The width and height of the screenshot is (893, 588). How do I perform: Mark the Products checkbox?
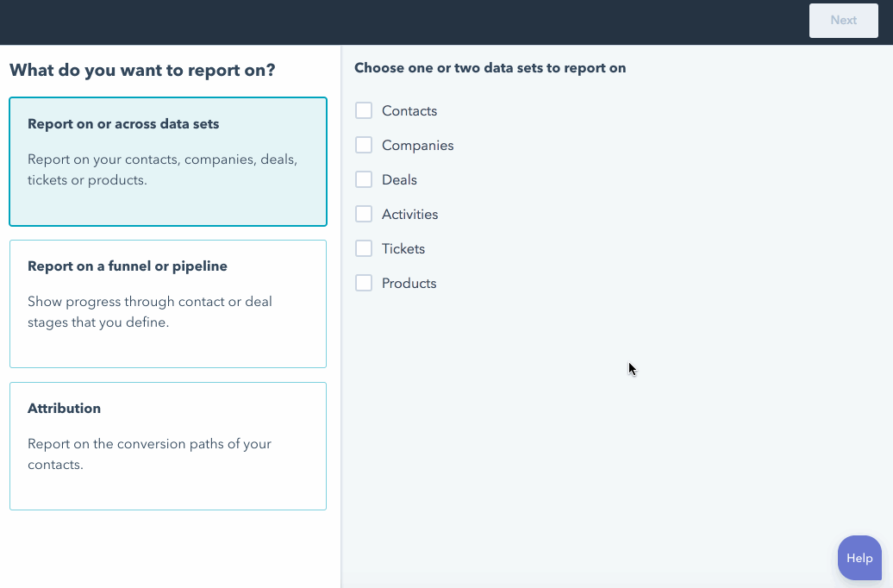(x=364, y=283)
